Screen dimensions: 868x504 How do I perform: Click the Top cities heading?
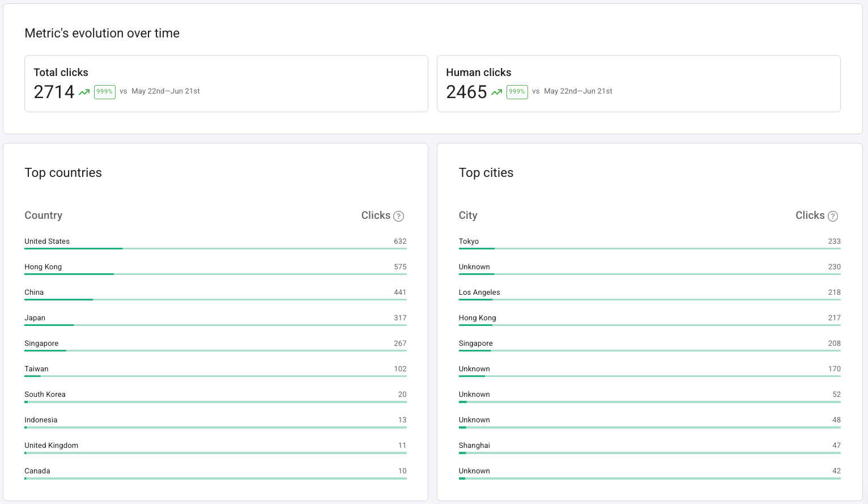486,173
